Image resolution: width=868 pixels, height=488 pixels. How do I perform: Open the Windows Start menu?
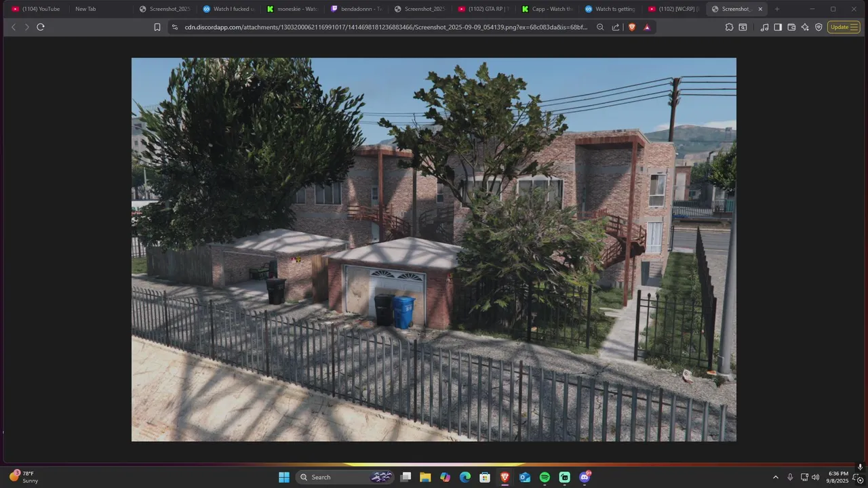(x=284, y=477)
